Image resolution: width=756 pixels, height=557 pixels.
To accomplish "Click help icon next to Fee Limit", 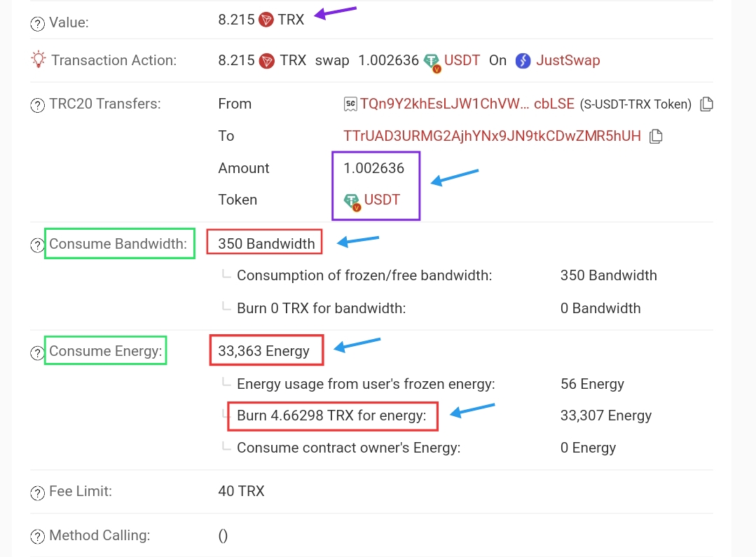I will [x=37, y=493].
